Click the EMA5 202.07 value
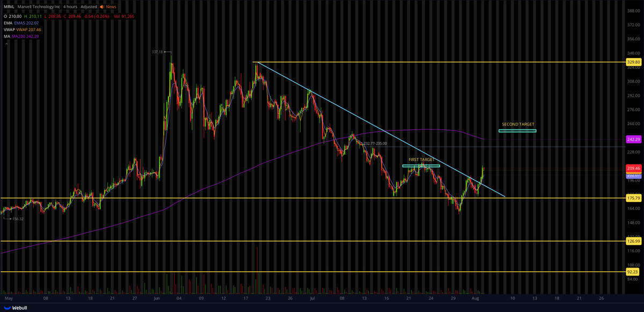 click(27, 23)
